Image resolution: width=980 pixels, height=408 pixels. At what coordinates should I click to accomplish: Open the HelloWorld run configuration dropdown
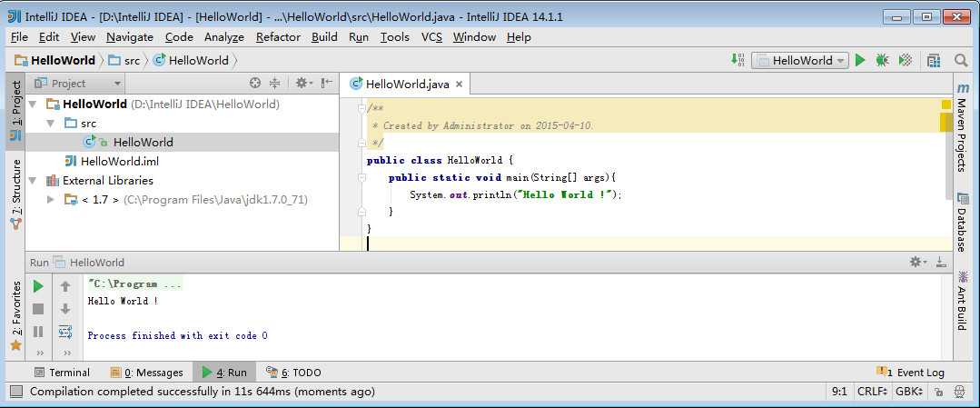[800, 60]
